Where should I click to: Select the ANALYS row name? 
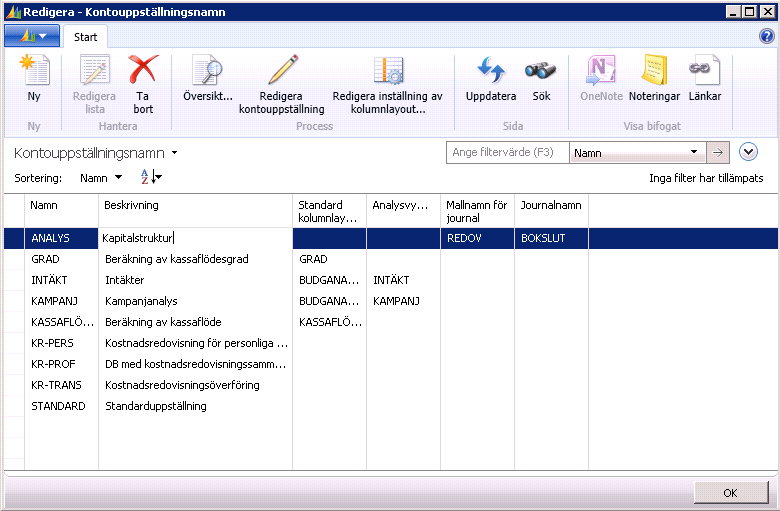tap(61, 238)
